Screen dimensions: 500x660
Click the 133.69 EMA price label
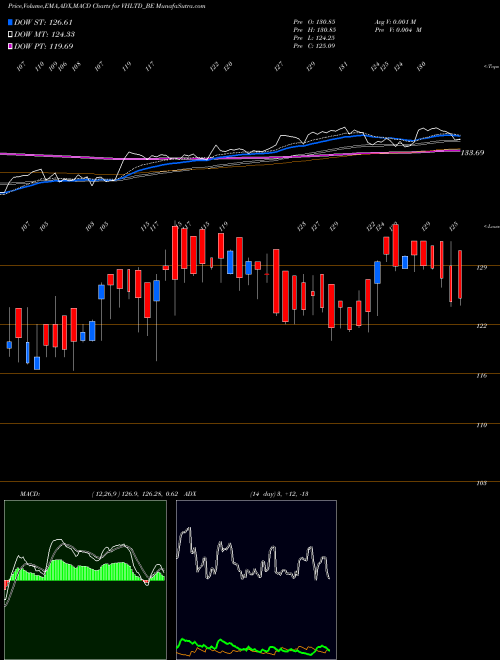point(472,153)
